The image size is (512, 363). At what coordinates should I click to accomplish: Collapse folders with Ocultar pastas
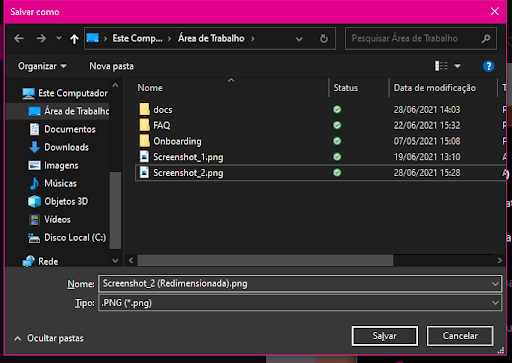[x=49, y=338]
